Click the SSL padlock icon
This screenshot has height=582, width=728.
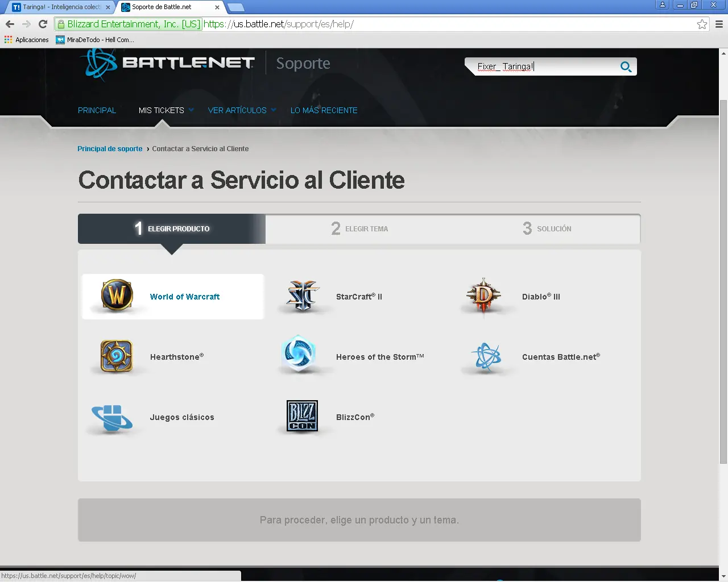[x=61, y=24]
